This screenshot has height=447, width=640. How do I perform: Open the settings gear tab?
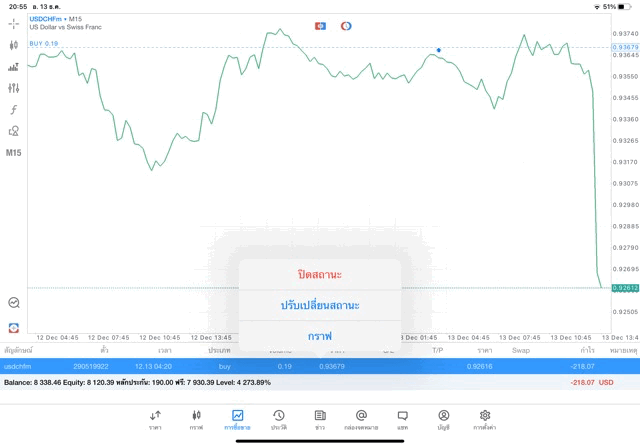(484, 420)
